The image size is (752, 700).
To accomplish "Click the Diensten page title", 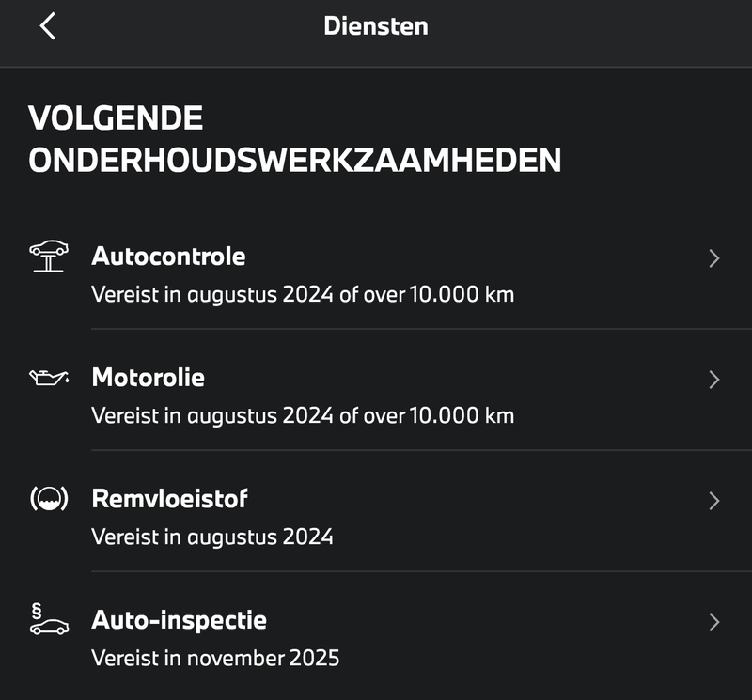I will (x=376, y=26).
